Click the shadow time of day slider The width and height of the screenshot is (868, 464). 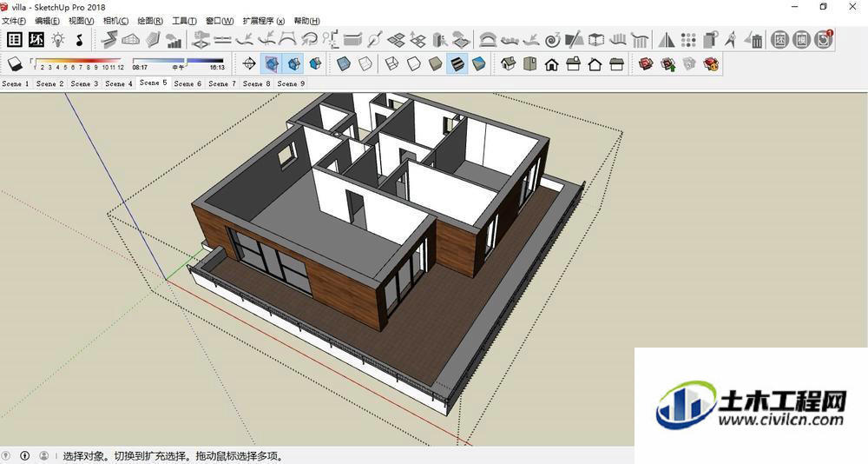(x=178, y=63)
